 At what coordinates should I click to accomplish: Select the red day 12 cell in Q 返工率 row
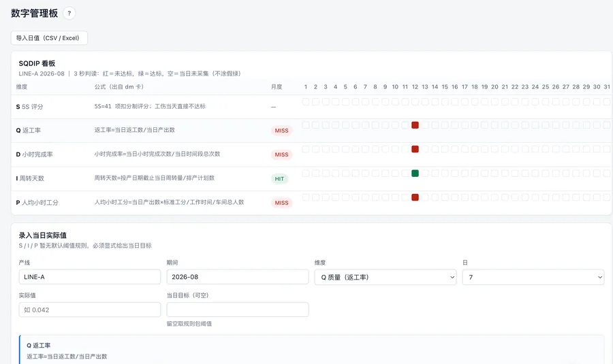coord(415,125)
